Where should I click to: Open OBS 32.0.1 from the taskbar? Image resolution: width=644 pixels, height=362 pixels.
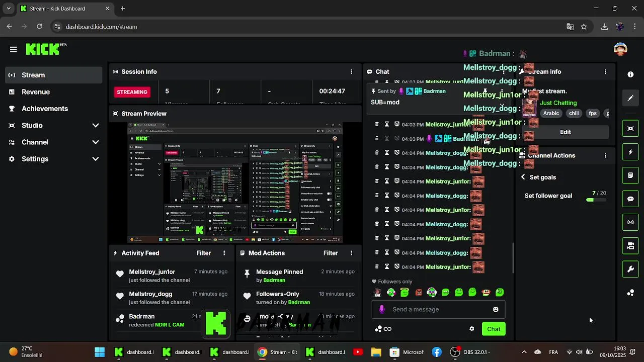click(471, 352)
